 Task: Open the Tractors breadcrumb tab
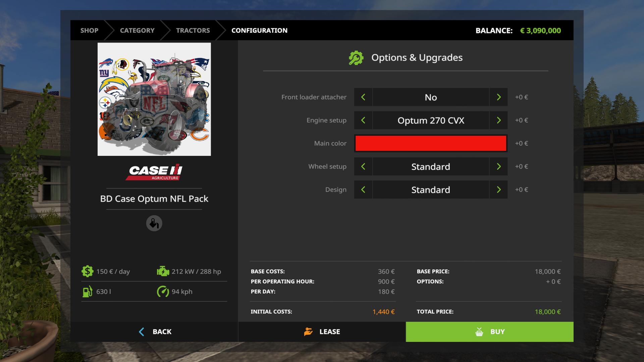pos(193,31)
